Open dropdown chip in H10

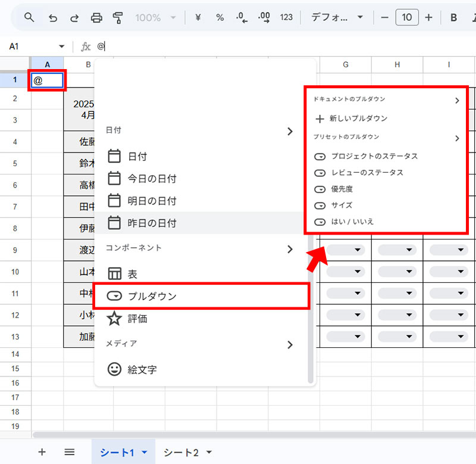(397, 272)
